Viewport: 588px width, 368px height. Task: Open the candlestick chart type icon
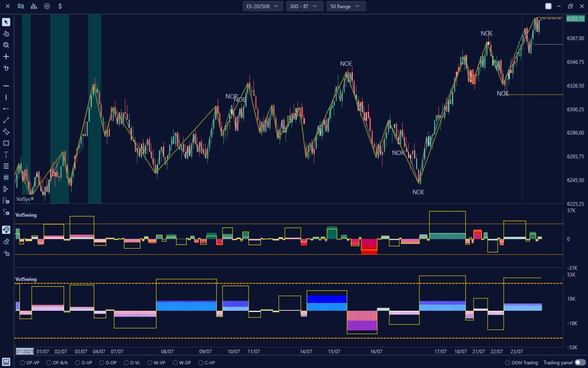21,6
